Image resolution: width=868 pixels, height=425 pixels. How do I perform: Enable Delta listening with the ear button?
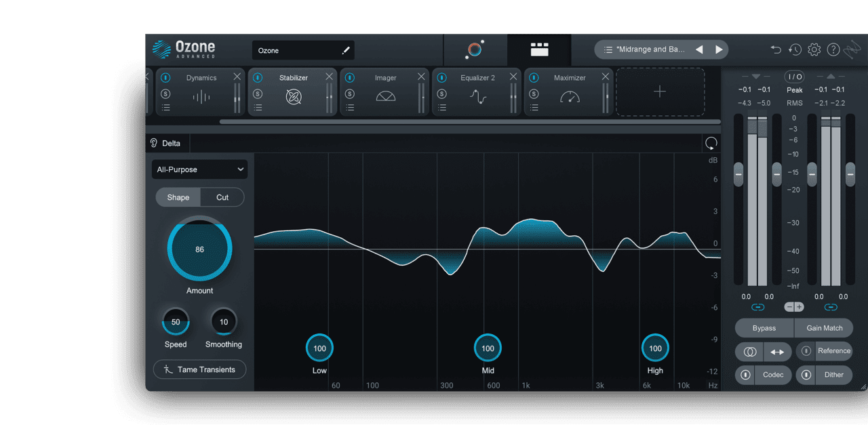tap(166, 143)
